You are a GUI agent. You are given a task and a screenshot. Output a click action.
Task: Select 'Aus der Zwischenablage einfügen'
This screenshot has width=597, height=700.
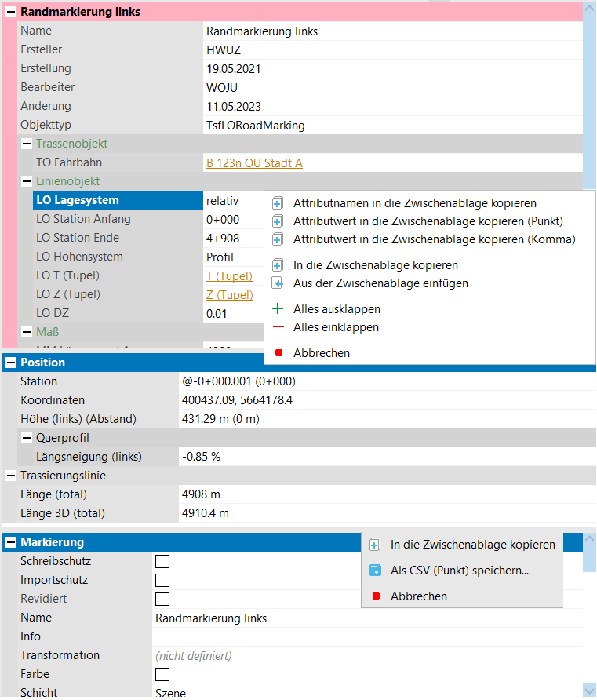pyautogui.click(x=380, y=283)
